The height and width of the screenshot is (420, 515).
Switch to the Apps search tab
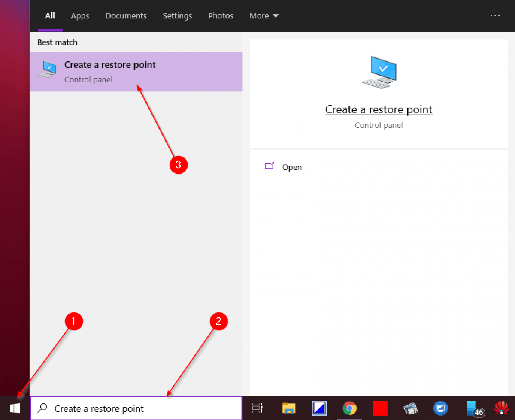coord(80,16)
